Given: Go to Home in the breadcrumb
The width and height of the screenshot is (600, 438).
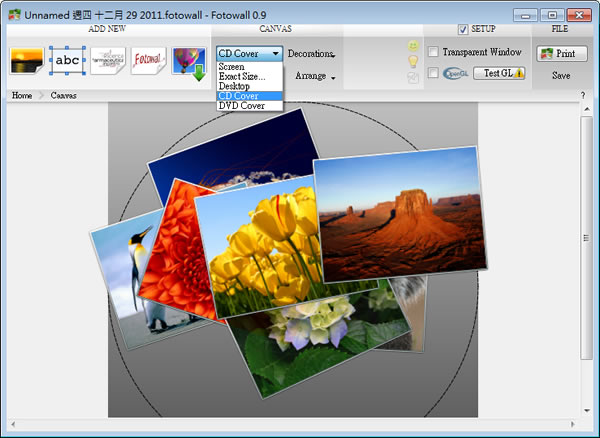Looking at the screenshot, I should pos(22,96).
